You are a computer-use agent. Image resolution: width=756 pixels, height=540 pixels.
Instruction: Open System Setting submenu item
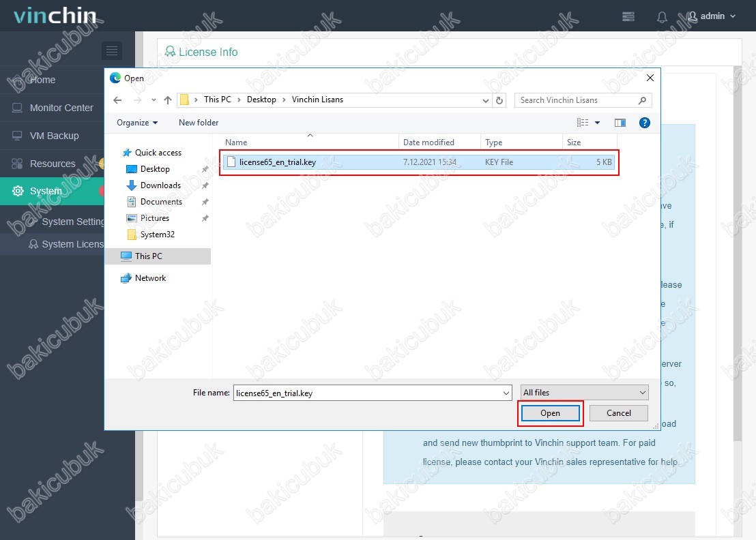click(x=72, y=222)
